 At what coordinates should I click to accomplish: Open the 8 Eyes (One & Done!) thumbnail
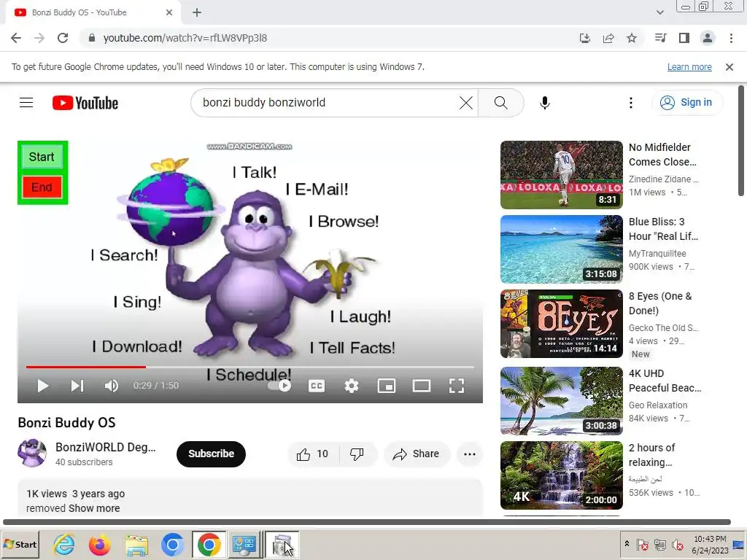coord(561,324)
